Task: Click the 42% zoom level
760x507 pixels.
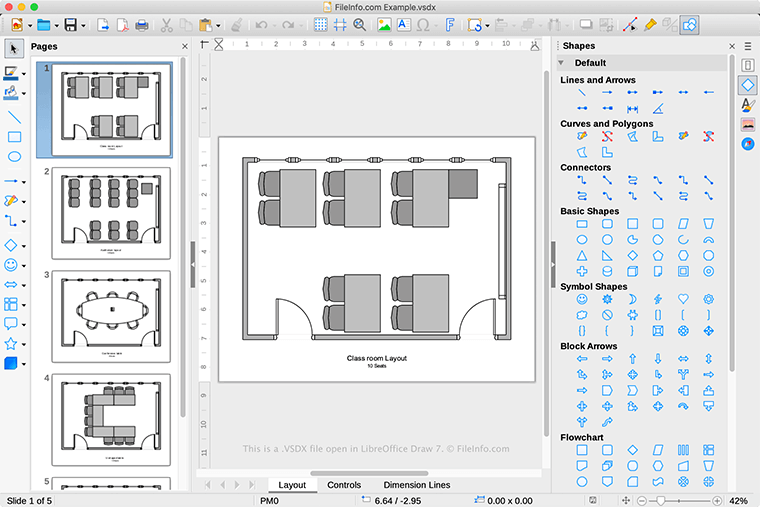Action: click(x=738, y=501)
